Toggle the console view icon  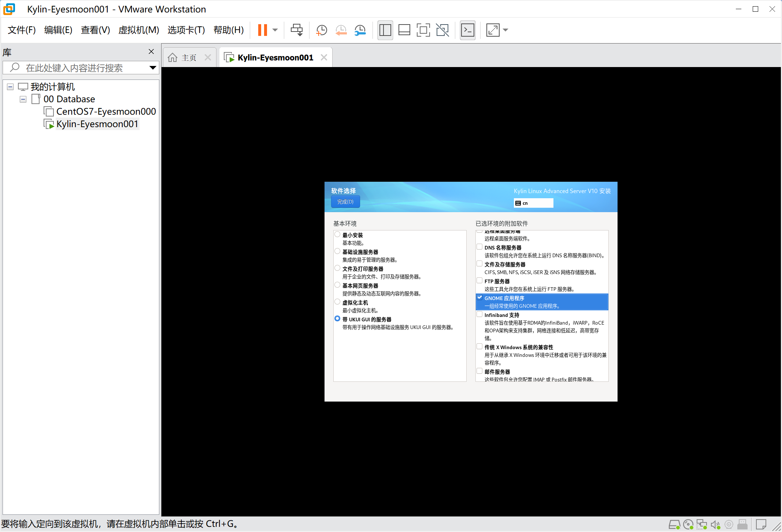pos(468,30)
